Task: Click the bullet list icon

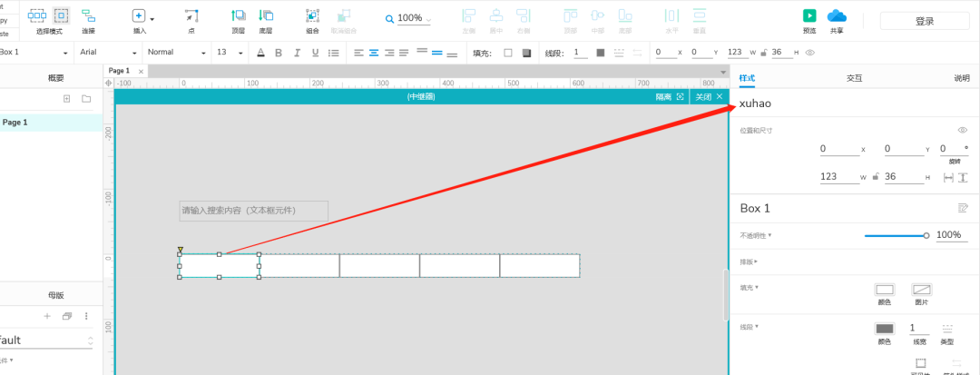Action: (334, 54)
